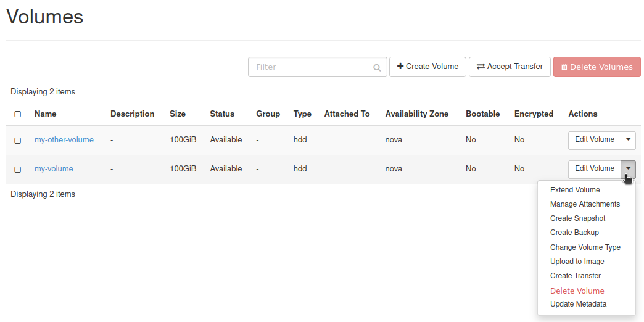Viewport: 644px width, 322px height.
Task: Check the my-volume row checkbox
Action: [x=18, y=169]
